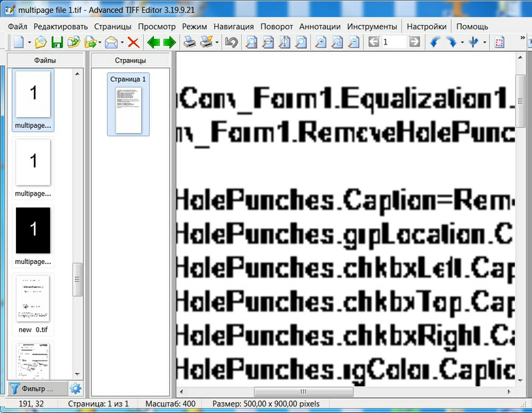Click the document horizontal scrollbar thumb
The width and height of the screenshot is (532, 413).
[x=304, y=392]
